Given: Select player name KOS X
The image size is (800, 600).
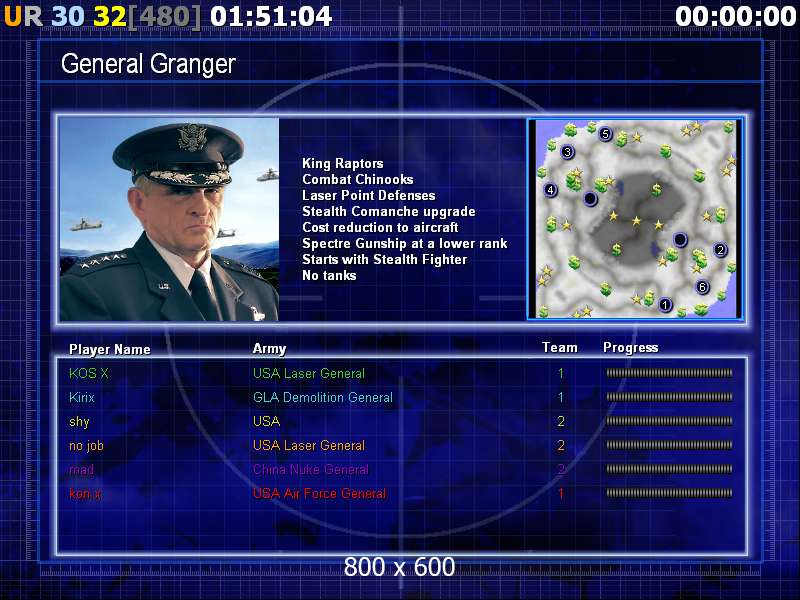Looking at the screenshot, I should pos(89,373).
